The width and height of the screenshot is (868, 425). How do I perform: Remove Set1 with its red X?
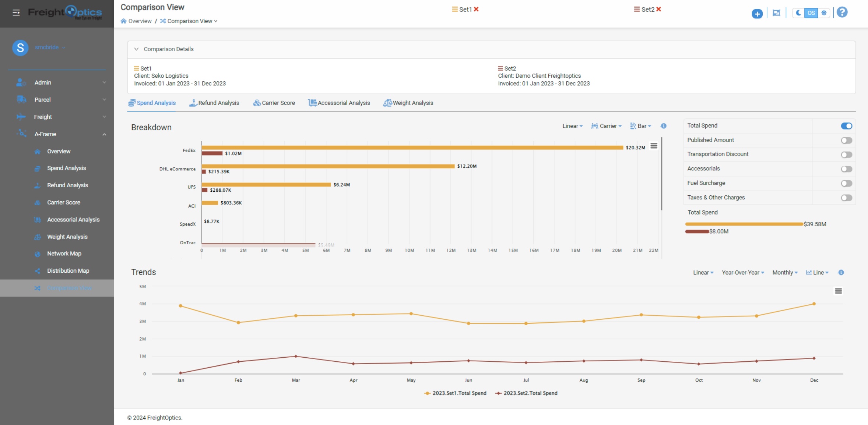click(476, 9)
